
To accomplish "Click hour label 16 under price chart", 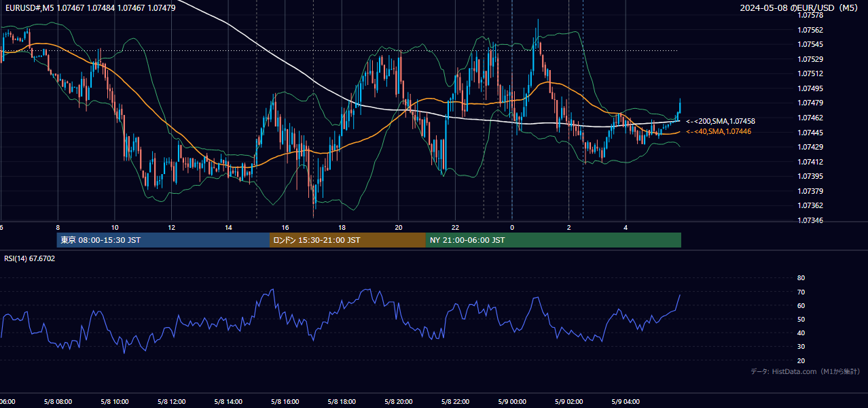I will click(285, 227).
